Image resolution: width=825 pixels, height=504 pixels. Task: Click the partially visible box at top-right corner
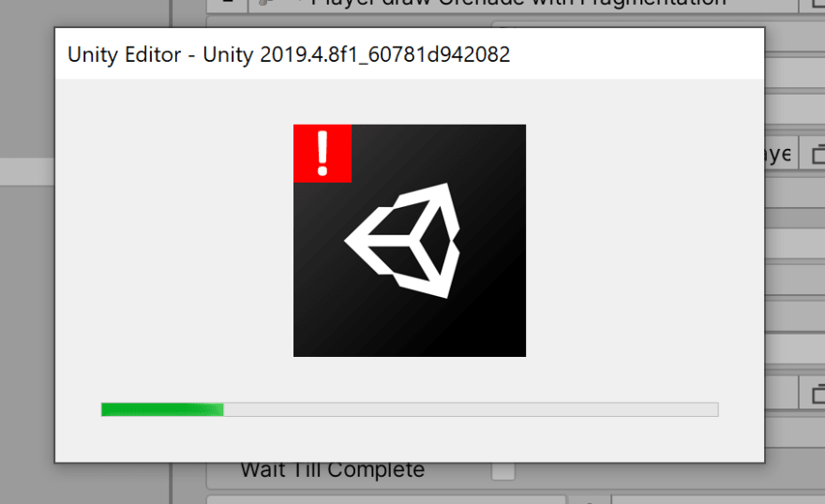click(x=813, y=4)
